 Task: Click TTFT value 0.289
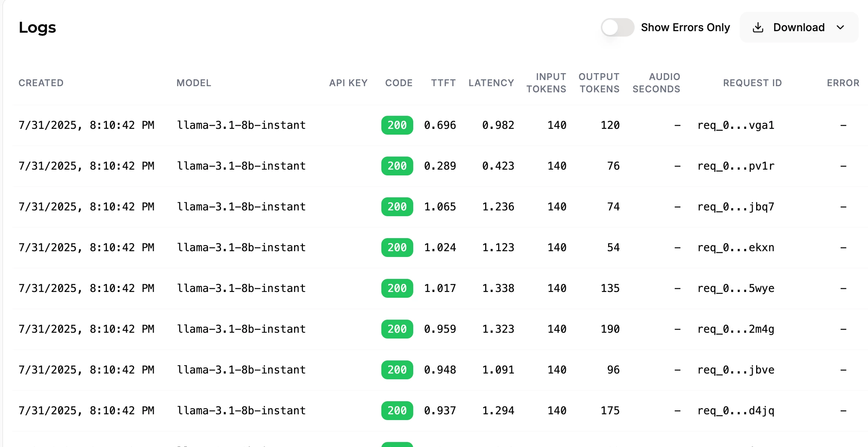[440, 166]
